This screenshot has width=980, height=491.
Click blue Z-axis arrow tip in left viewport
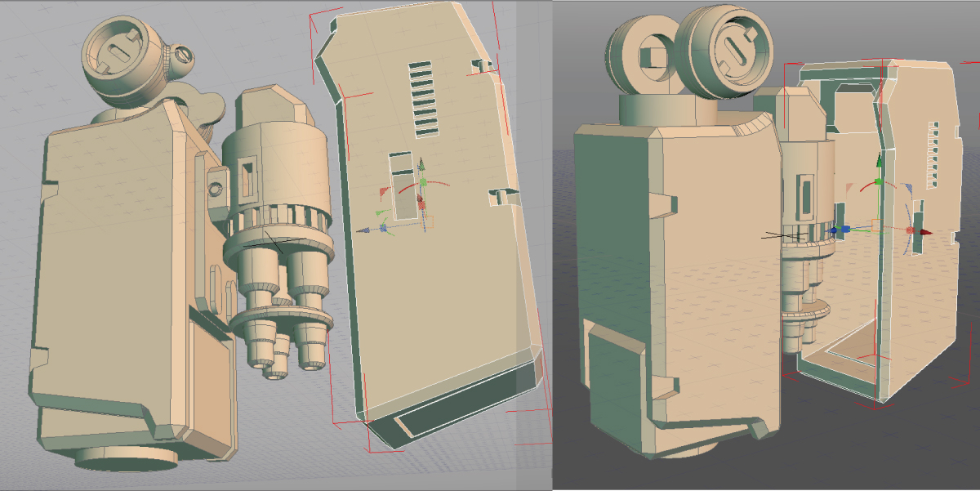click(x=365, y=230)
